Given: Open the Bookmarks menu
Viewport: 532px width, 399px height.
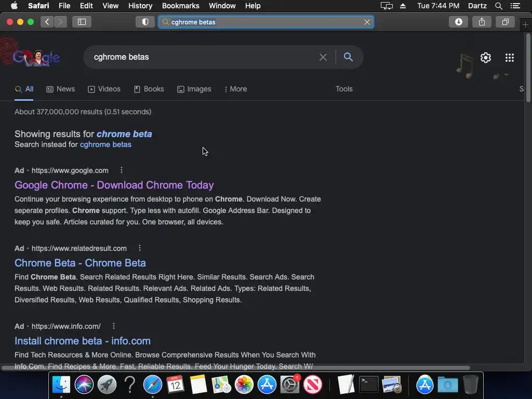Looking at the screenshot, I should tap(180, 6).
